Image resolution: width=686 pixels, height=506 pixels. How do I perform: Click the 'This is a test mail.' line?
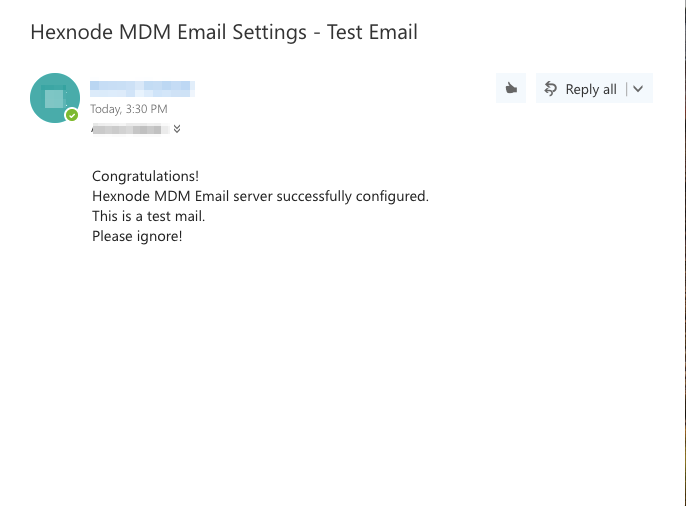[x=148, y=216]
